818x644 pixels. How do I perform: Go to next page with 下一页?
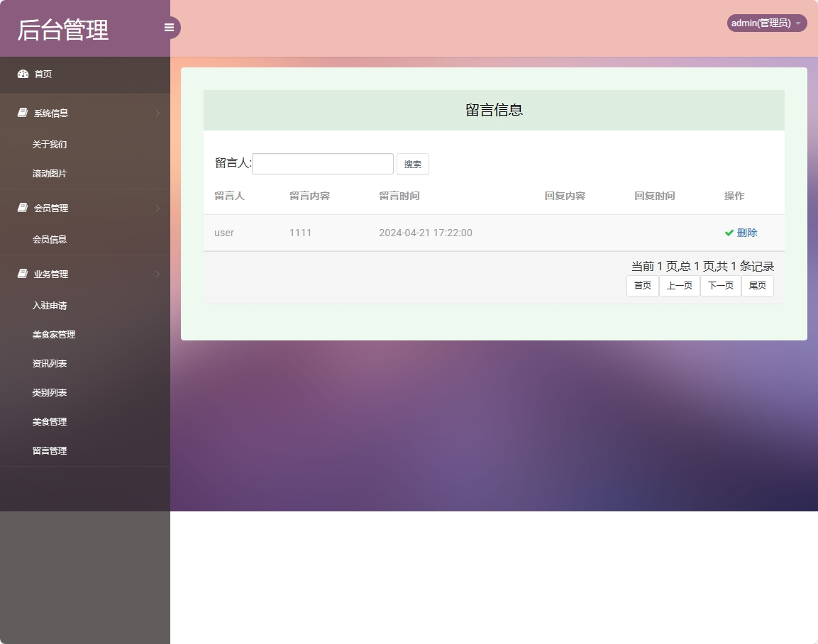[x=720, y=285]
